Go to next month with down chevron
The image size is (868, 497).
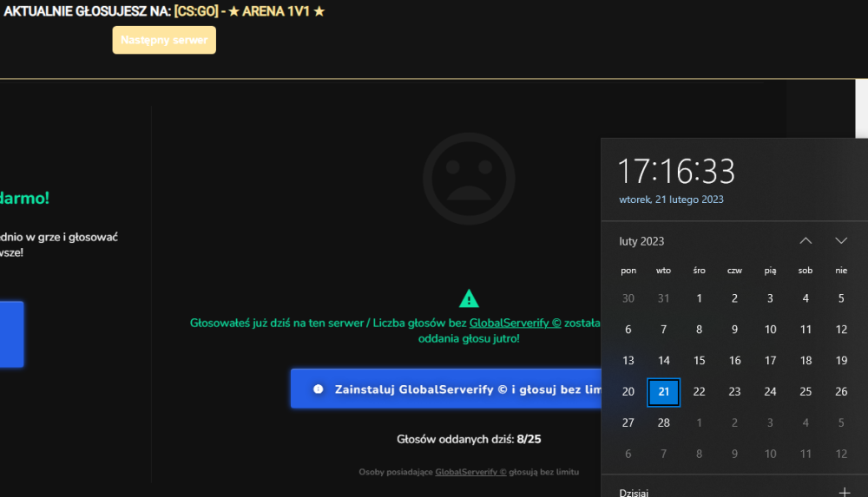coord(841,241)
